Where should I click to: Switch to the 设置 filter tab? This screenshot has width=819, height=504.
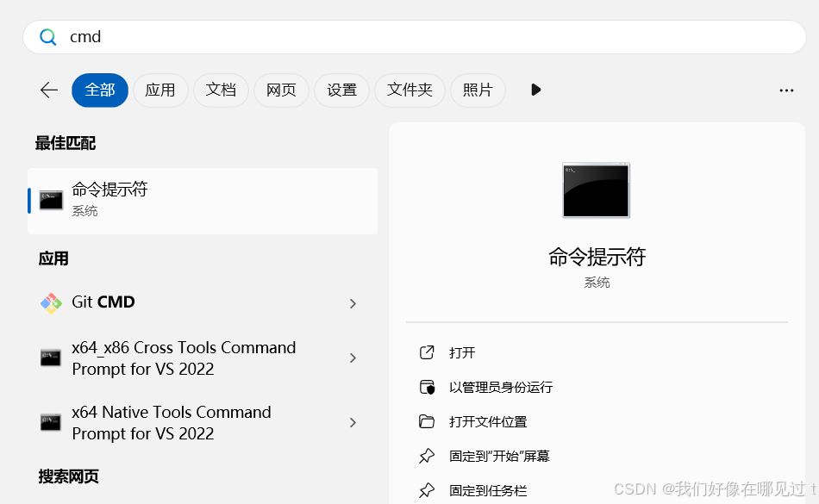tap(342, 90)
